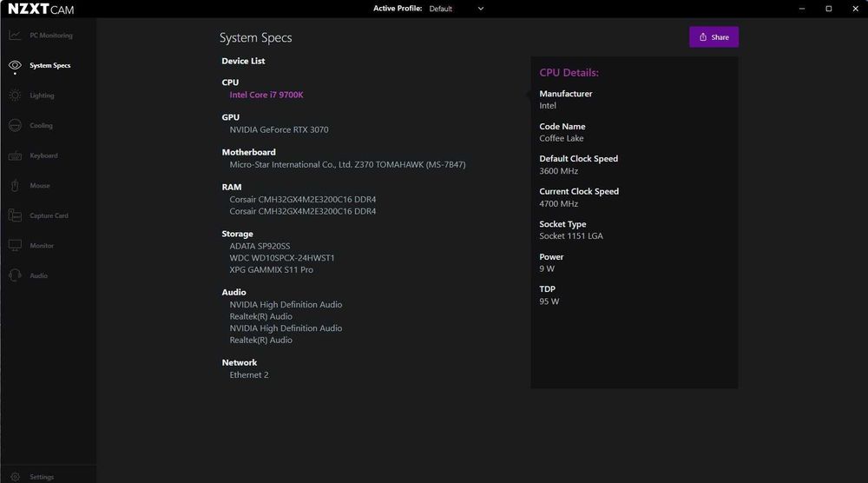Select first Corsair CMH32GX4M2E3200C16 RAM entry

point(303,200)
